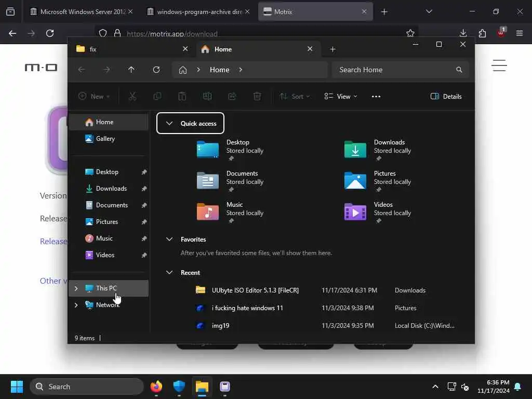Screen dimensions: 532x399
Task: Open Windows Security shield on taskbar
Action: coord(179,387)
